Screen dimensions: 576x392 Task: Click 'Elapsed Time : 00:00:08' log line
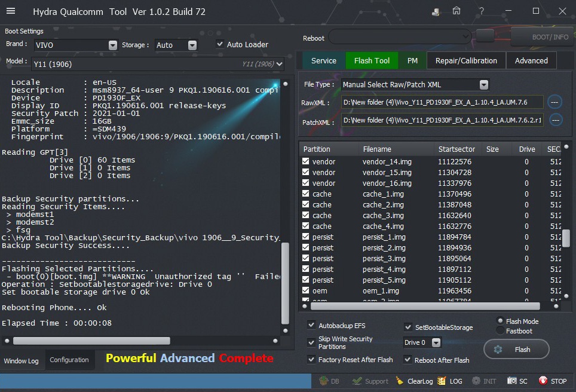coord(57,323)
